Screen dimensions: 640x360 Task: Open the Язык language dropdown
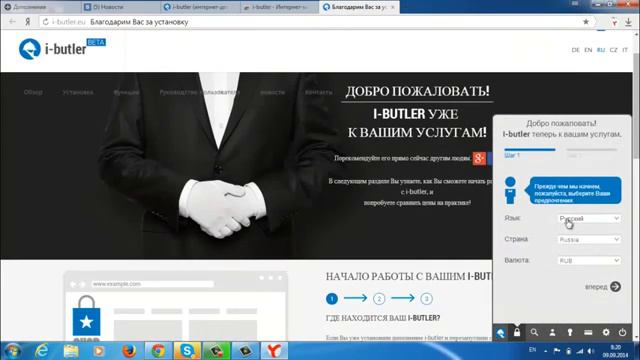coord(589,219)
